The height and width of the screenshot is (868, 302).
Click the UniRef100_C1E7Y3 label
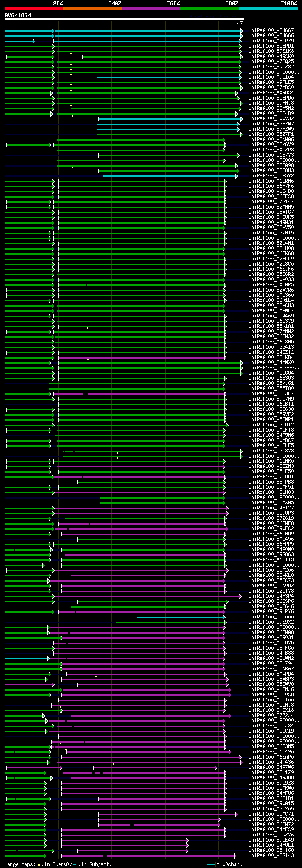coord(271,155)
